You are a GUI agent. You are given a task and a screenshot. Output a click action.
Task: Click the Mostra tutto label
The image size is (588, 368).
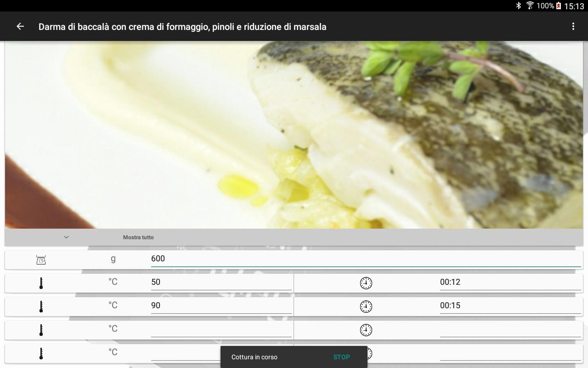pyautogui.click(x=138, y=237)
